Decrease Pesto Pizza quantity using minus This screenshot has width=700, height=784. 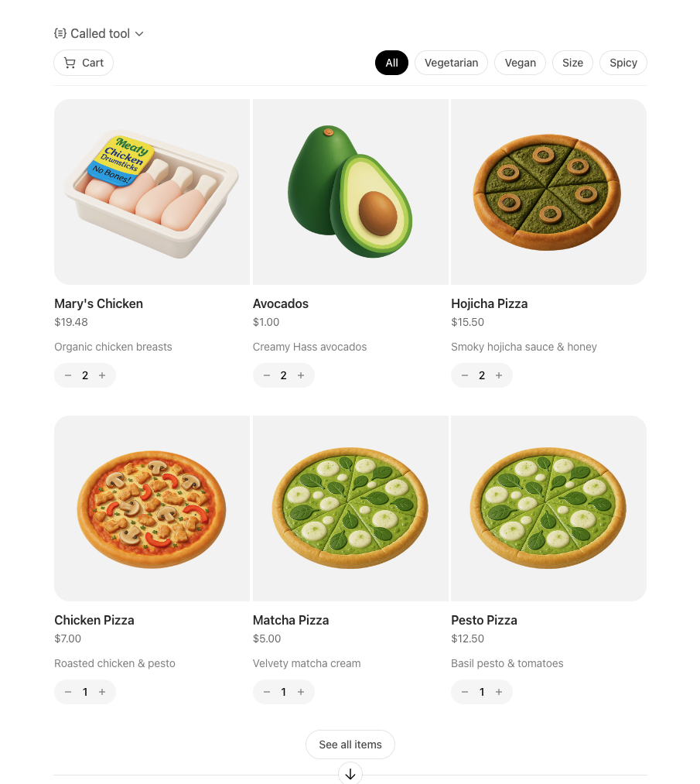[x=465, y=692]
